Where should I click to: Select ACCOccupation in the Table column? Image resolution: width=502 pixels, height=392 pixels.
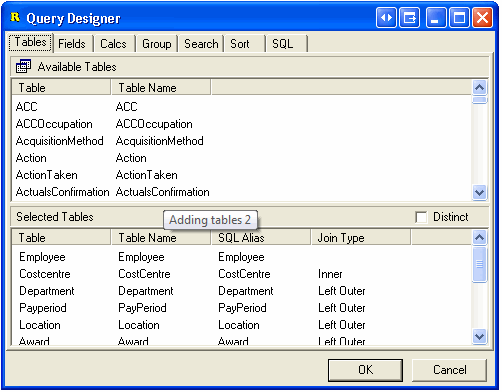pyautogui.click(x=54, y=124)
